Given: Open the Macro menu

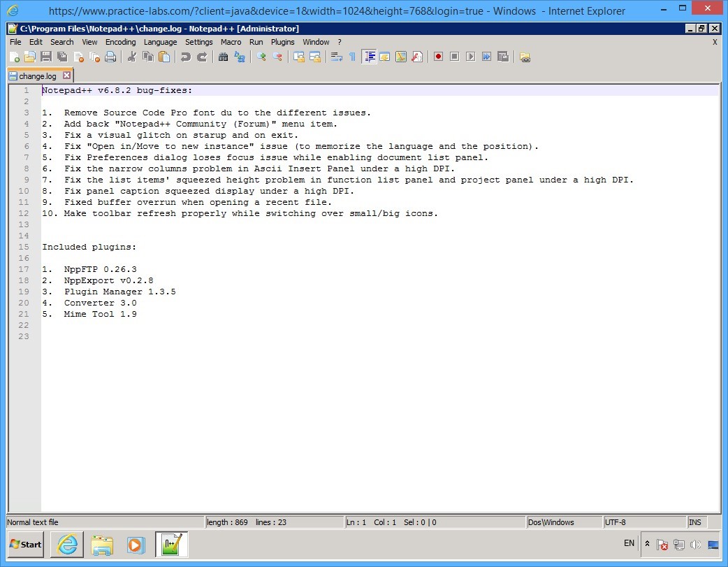Looking at the screenshot, I should 231,42.
